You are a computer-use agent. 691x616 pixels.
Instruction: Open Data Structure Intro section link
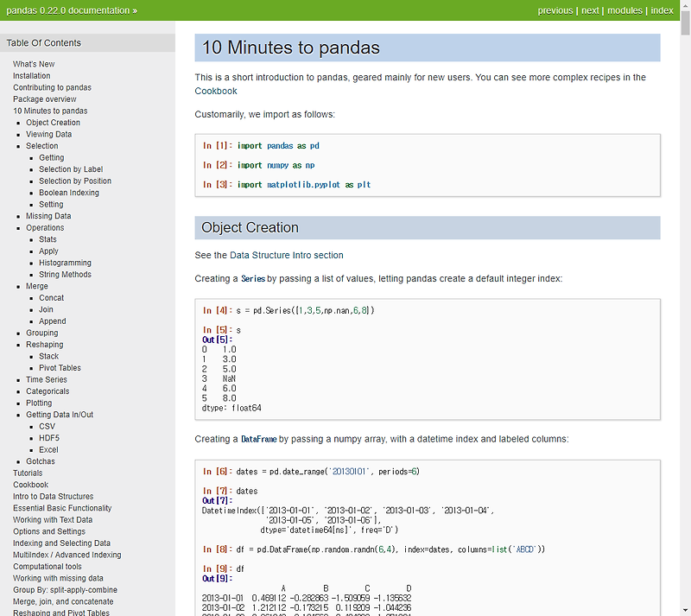287,256
